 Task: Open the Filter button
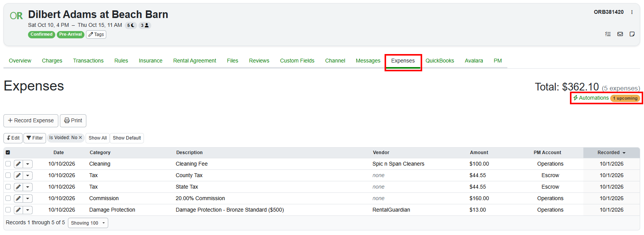point(35,138)
